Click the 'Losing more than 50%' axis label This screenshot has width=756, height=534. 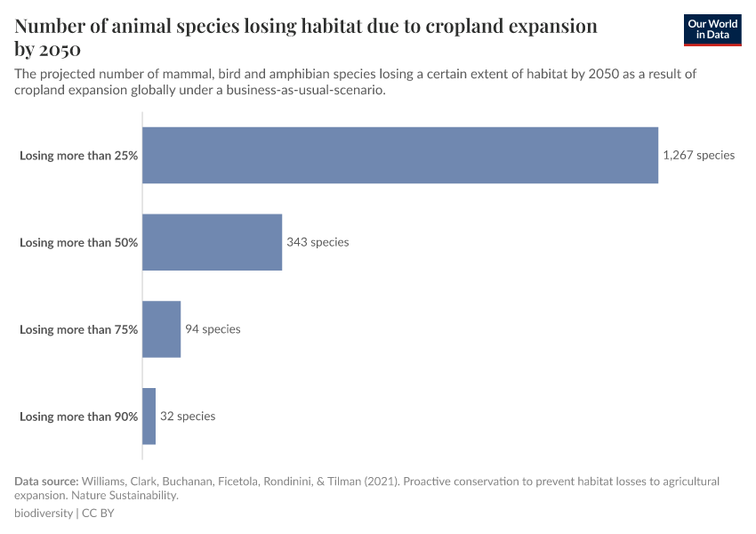pos(78,242)
